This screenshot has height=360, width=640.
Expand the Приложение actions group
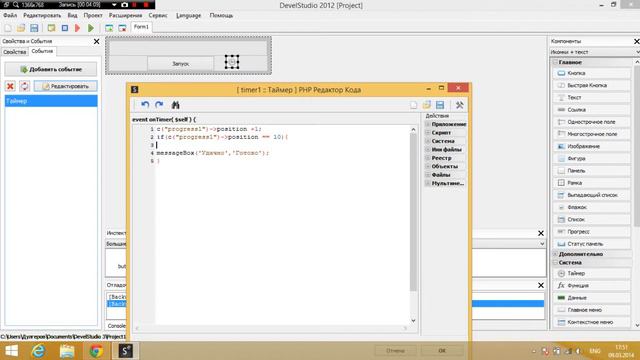click(x=428, y=124)
